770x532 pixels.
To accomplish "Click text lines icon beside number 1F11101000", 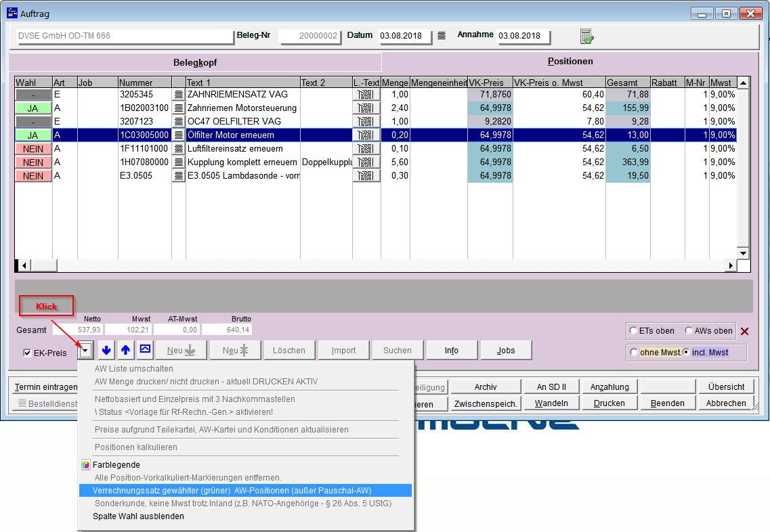I will pos(179,148).
